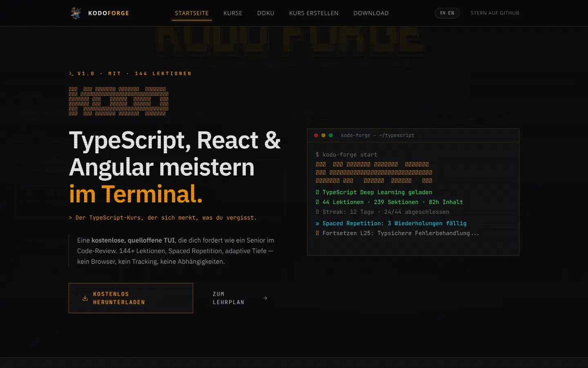Viewport: 588px width, 368px height.
Task: Click the tagline 'Der TypeScript-Kurs, der sich merkt'
Action: coord(163,218)
